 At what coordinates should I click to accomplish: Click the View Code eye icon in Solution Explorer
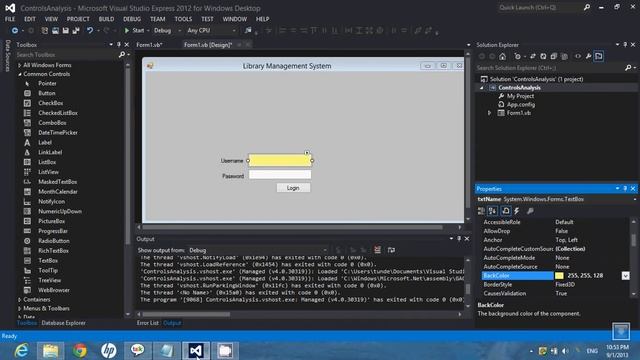(578, 56)
